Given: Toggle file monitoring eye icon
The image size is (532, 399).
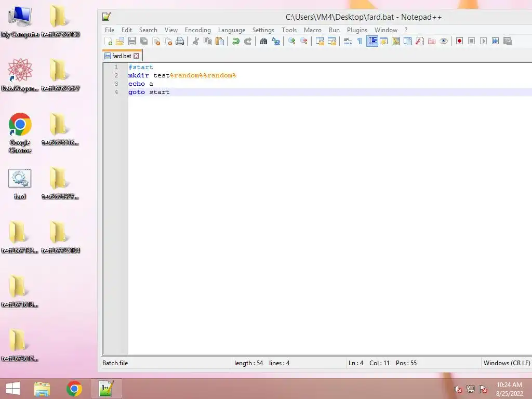Looking at the screenshot, I should point(444,42).
